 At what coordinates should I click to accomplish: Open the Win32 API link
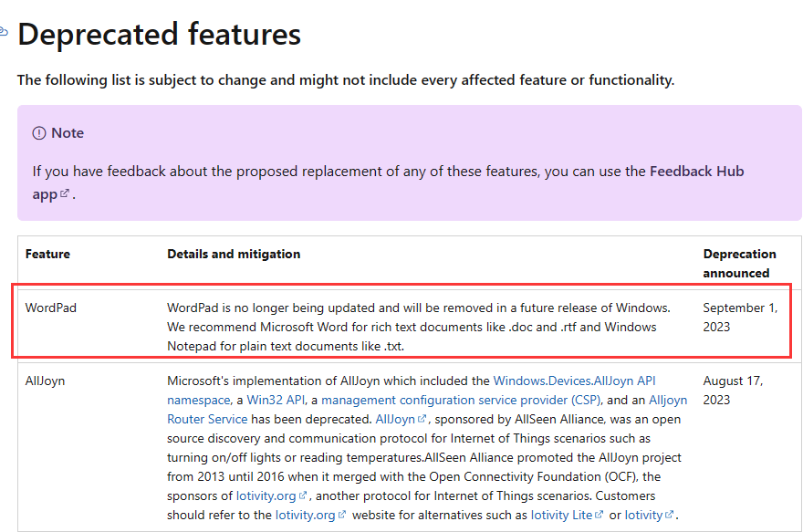tap(276, 400)
